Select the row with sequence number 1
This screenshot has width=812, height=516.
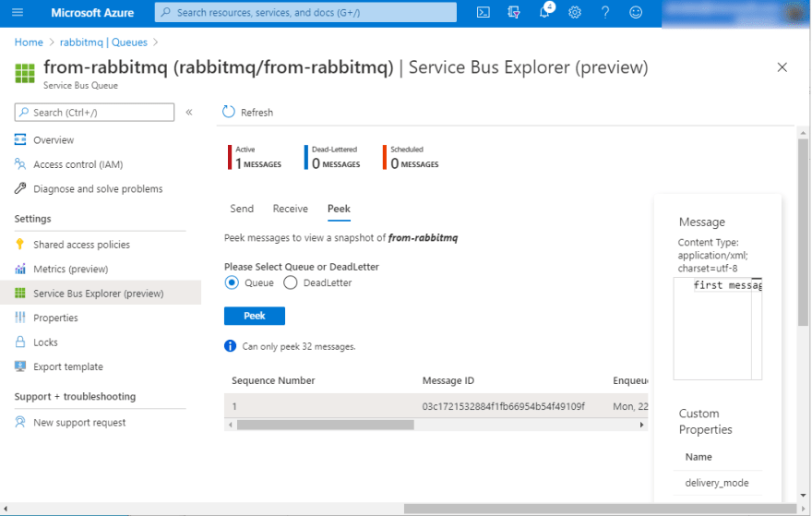pos(436,405)
